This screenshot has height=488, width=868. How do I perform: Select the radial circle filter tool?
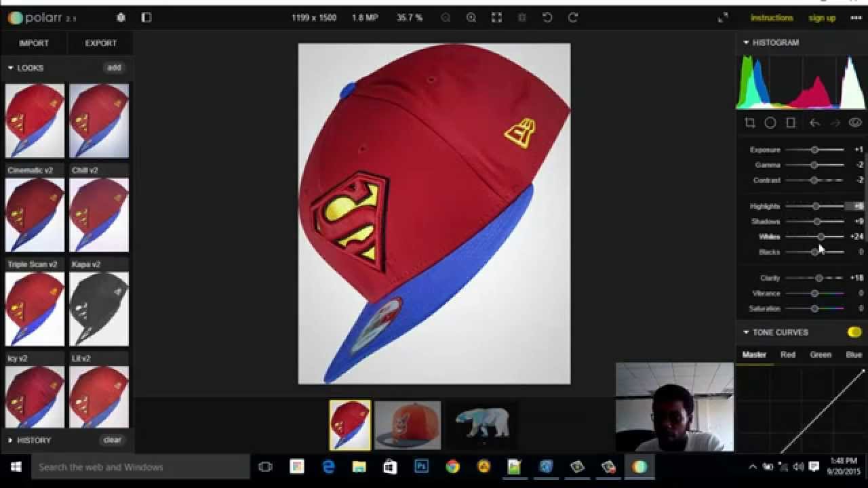pyautogui.click(x=770, y=123)
